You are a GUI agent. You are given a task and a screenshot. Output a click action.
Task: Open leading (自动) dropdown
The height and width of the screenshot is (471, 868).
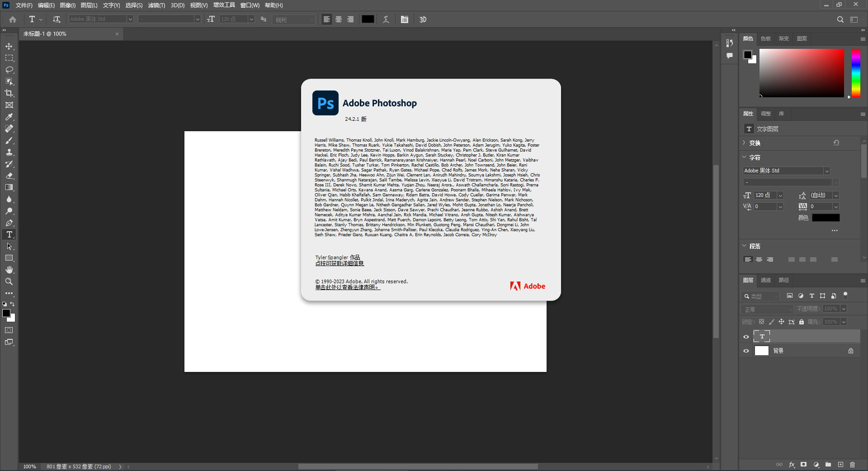tap(836, 195)
